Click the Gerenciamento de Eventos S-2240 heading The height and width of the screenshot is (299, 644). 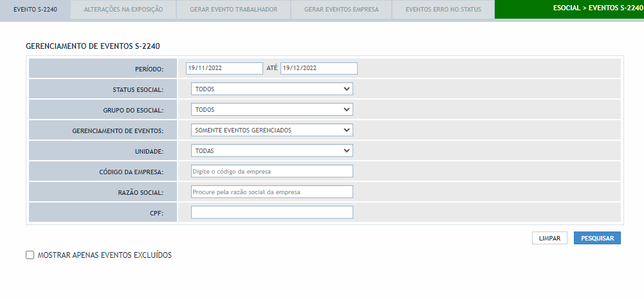coord(93,46)
